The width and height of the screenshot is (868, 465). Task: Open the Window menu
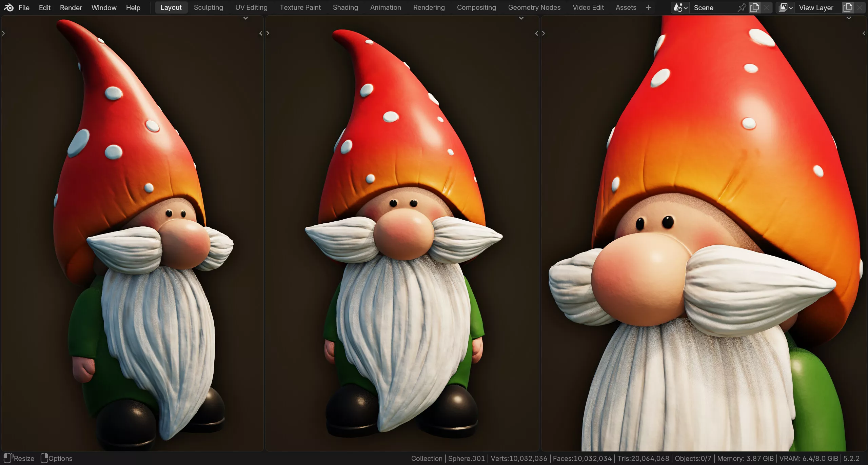click(x=104, y=7)
